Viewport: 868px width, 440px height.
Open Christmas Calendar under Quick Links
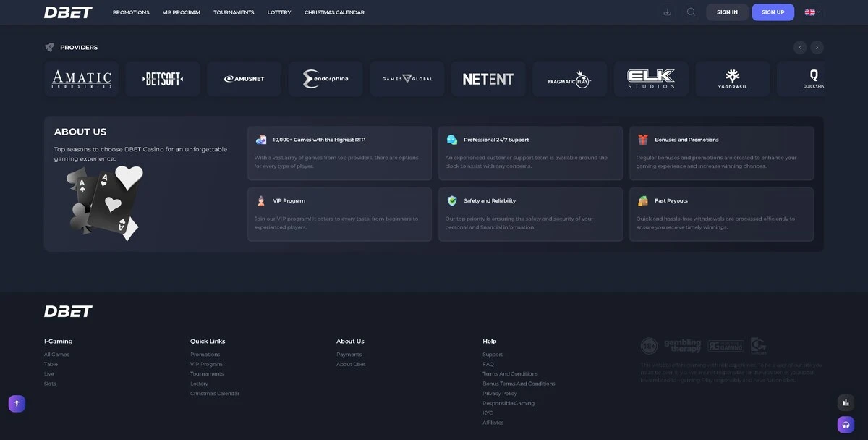click(215, 394)
